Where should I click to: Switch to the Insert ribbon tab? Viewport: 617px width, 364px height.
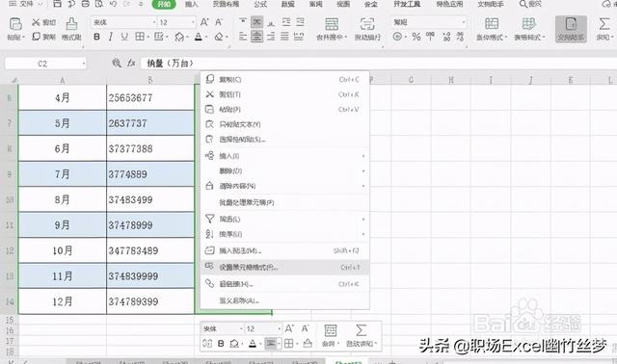192,4
